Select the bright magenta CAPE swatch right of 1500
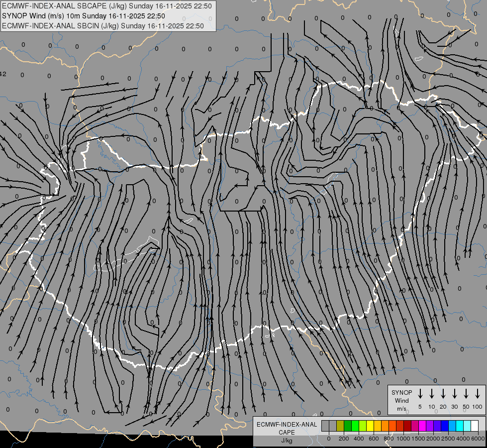Viewport: 487px width, 448px height. point(422,426)
